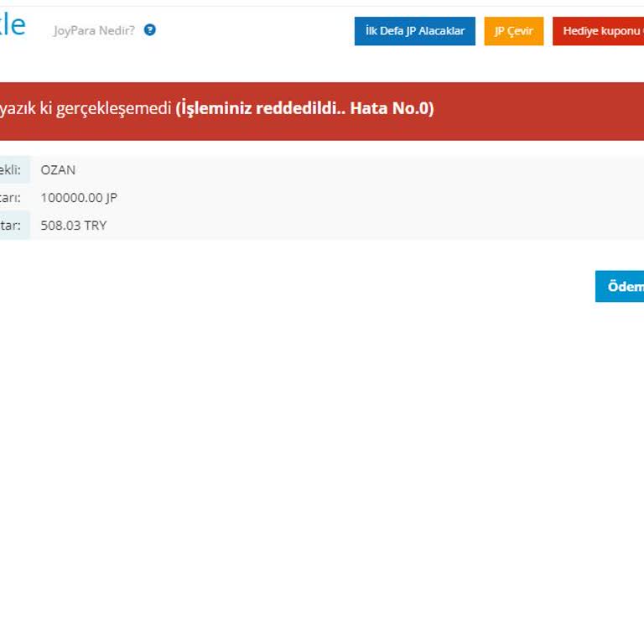Screen dimensions: 644x644
Task: Click the TRY currency code
Action: click(96, 226)
